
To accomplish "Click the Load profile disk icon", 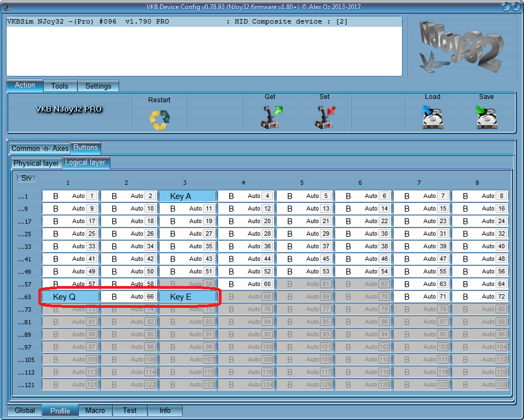I will coord(432,117).
